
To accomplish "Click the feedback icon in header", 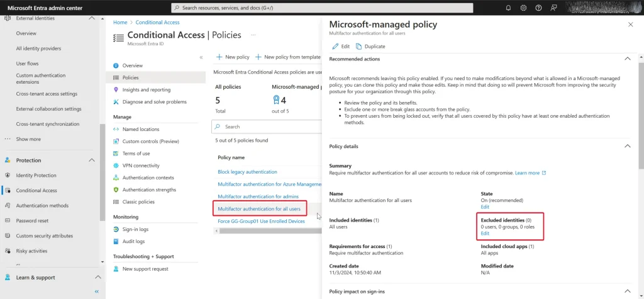I will pyautogui.click(x=553, y=8).
